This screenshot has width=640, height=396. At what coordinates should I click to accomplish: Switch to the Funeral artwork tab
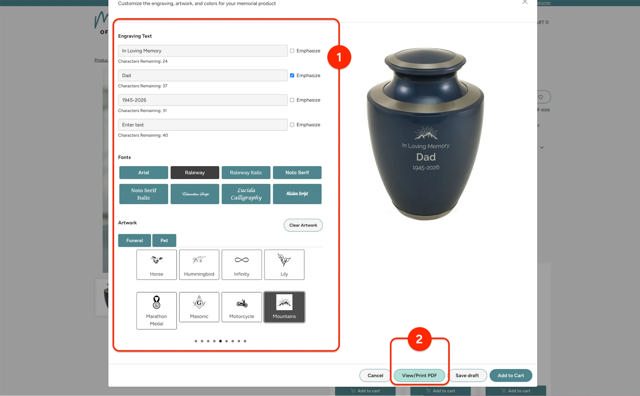click(x=134, y=240)
